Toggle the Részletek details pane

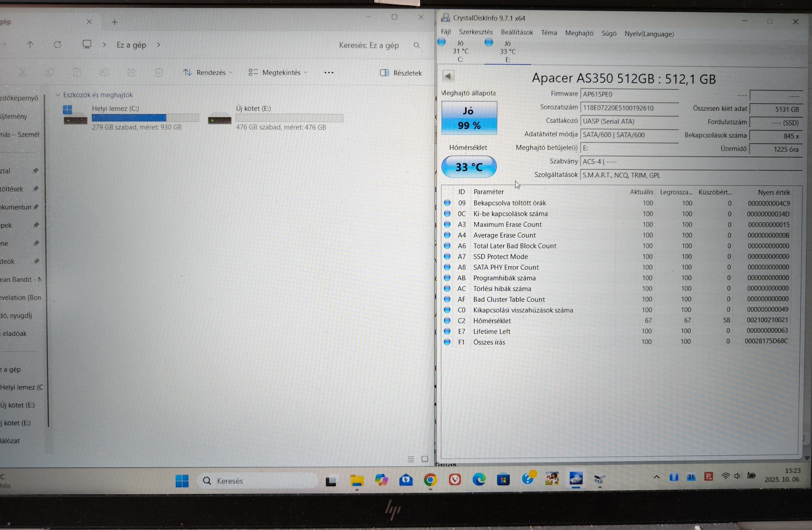point(401,73)
